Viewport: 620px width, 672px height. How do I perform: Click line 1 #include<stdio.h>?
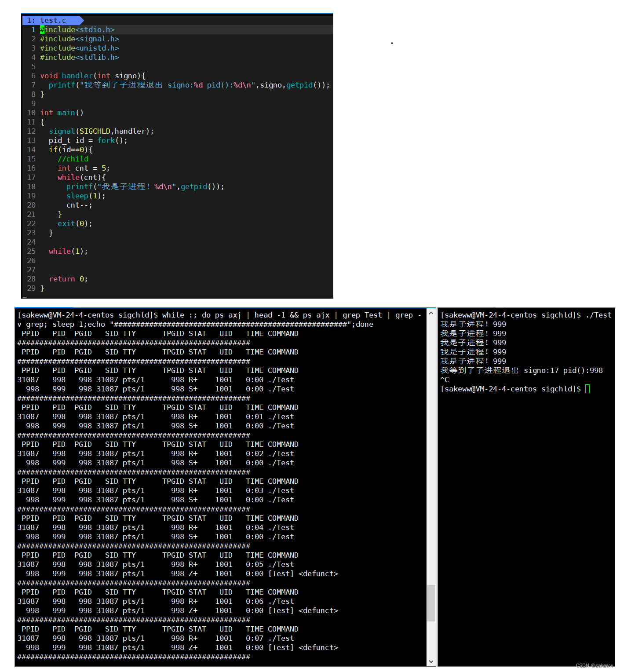[77, 29]
